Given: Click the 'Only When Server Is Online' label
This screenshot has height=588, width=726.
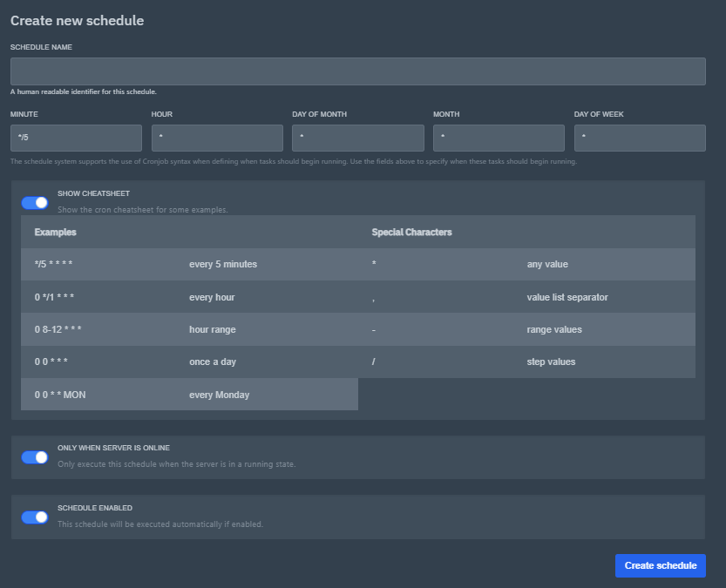Looking at the screenshot, I should (113, 448).
